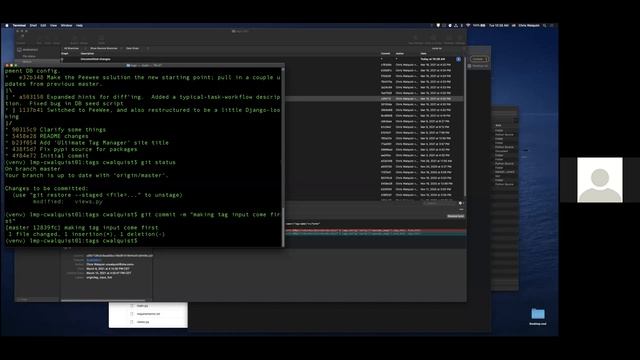The image size is (640, 360).
Task: Open the Window menu
Action: coord(66,25)
